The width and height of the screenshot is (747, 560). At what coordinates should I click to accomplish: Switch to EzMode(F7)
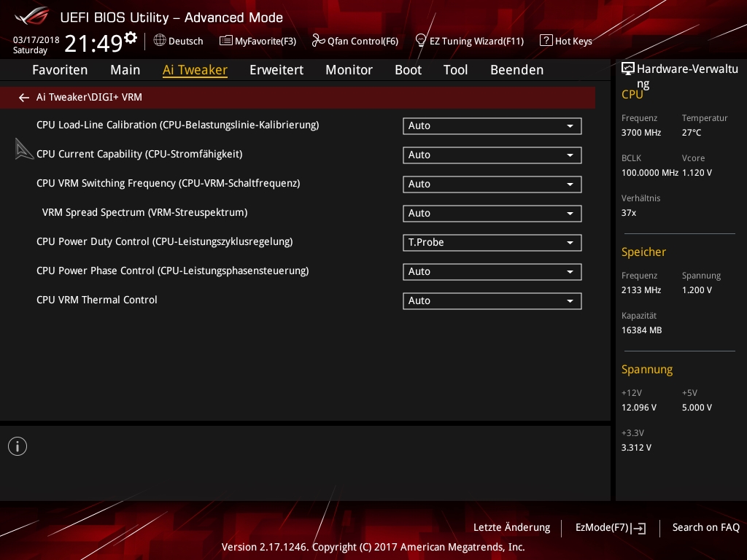pos(602,528)
